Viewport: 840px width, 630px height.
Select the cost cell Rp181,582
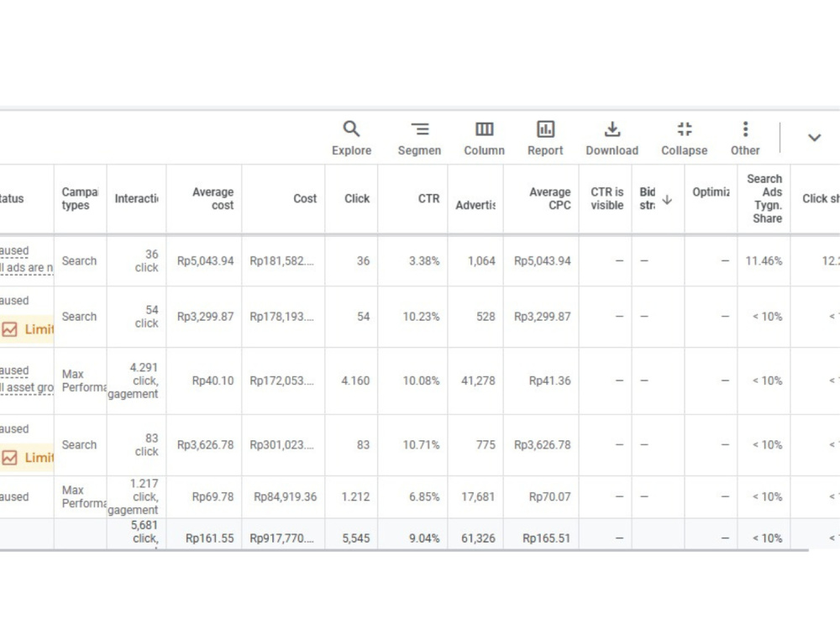click(x=281, y=261)
